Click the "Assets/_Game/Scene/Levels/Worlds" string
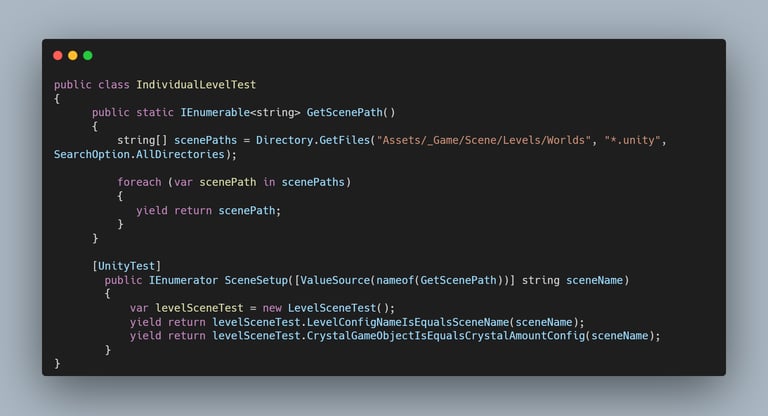The width and height of the screenshot is (768, 416). (483, 140)
